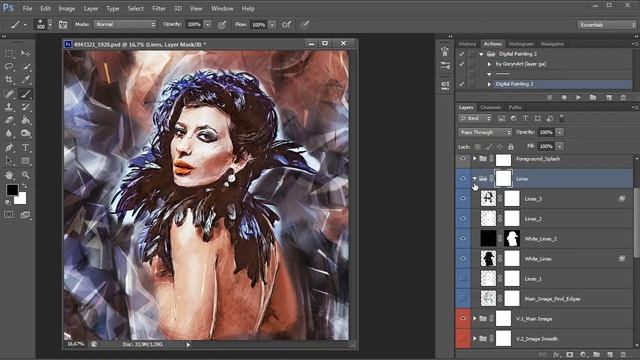640x360 pixels.
Task: Toggle the Digital Painting 2 action set checkmark
Action: [x=462, y=54]
